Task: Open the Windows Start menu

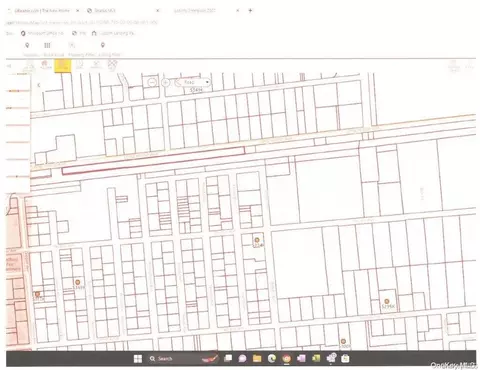Action: 138,359
